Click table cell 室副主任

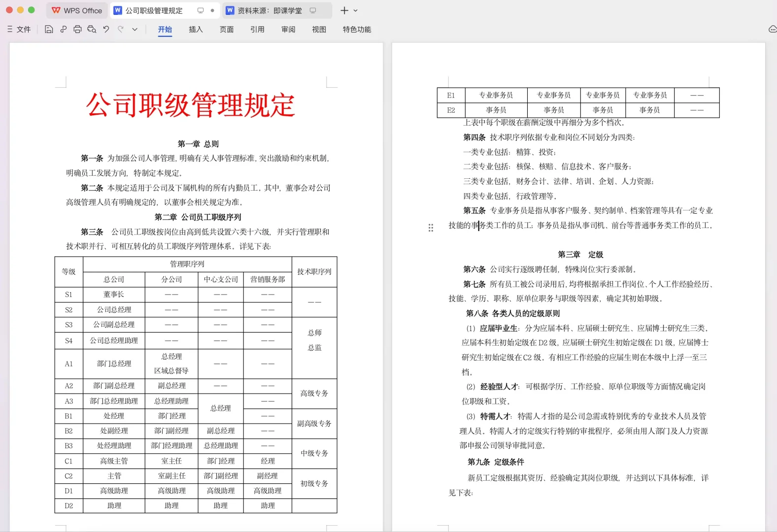[171, 476]
